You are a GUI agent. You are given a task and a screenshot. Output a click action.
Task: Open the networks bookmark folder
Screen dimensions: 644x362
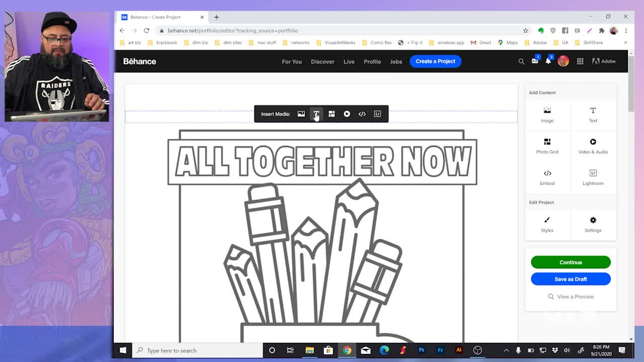(x=296, y=43)
